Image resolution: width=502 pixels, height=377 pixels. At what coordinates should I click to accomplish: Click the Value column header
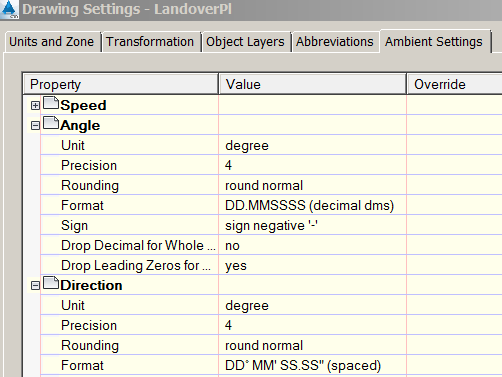pos(313,84)
